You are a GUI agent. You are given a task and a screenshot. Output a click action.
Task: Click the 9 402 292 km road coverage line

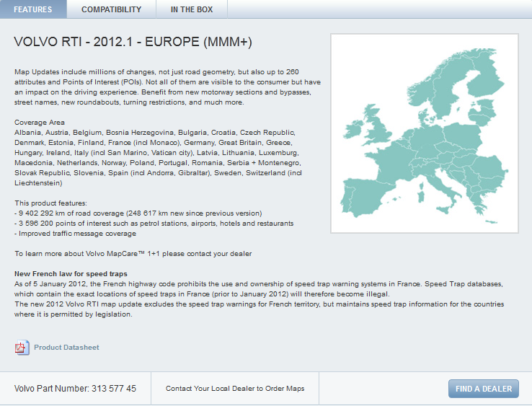[x=138, y=213]
